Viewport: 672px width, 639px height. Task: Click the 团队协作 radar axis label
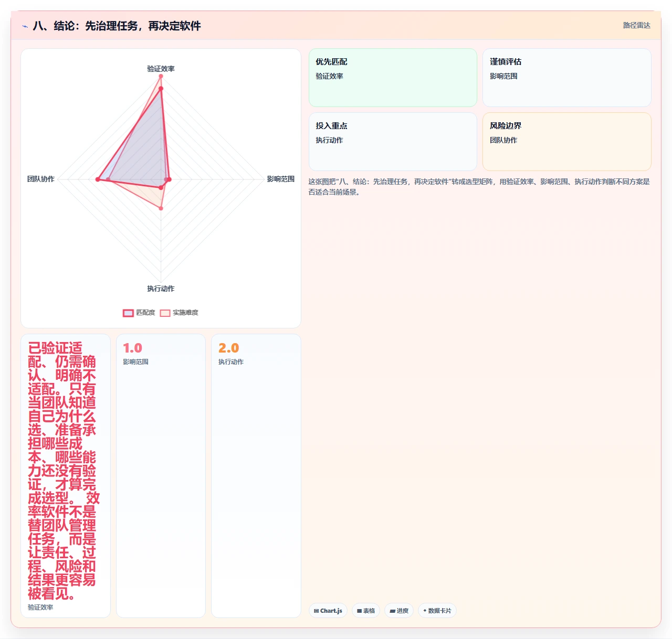(41, 179)
